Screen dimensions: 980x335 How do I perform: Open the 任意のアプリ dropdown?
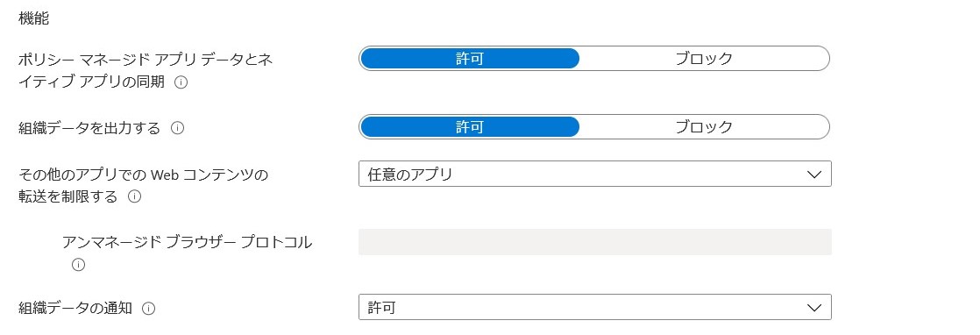[x=595, y=174]
